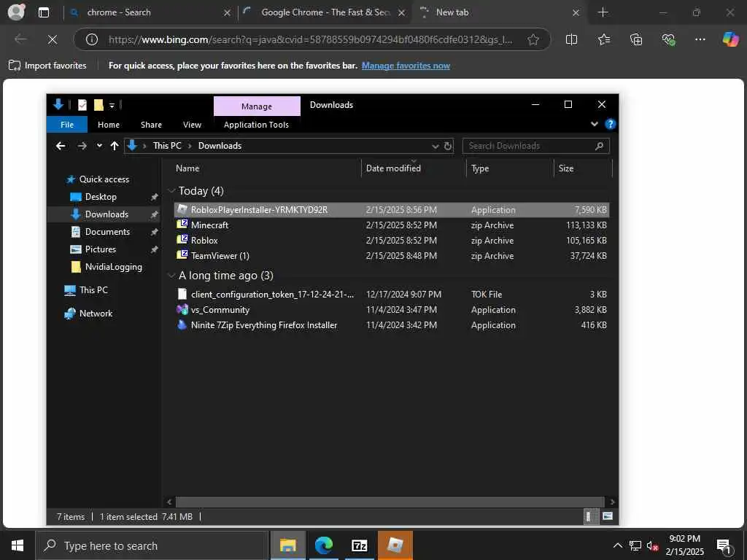Viewport: 747px width, 560px height.
Task: Collapse A long time ago (3) group
Action: (171, 275)
